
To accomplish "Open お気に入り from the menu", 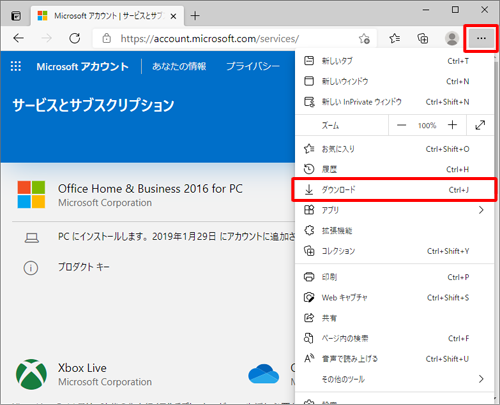I will click(x=394, y=149).
